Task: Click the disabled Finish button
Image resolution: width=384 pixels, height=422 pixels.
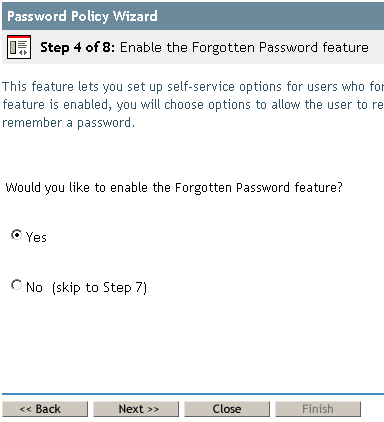Action: (x=318, y=409)
